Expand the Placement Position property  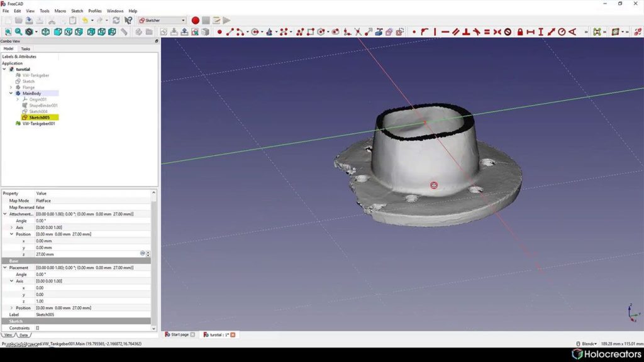tap(11, 308)
